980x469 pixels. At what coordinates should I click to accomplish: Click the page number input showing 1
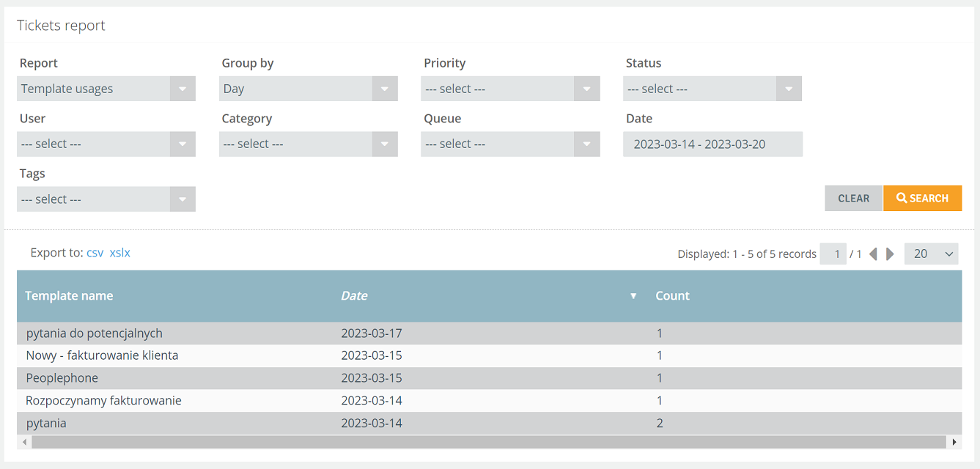(833, 254)
